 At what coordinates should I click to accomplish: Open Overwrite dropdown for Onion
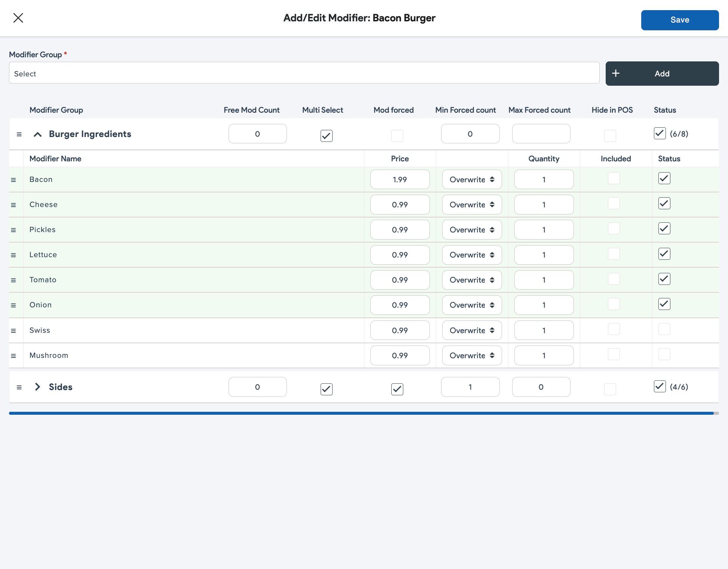(x=472, y=305)
